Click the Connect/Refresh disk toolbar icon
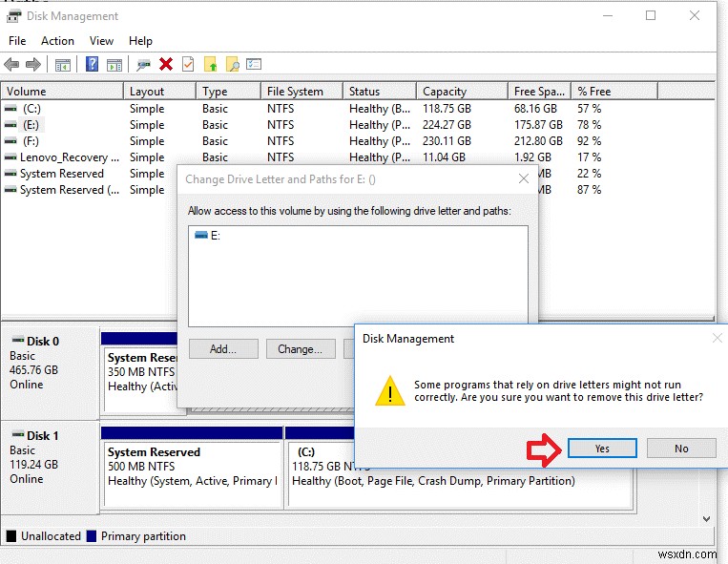Viewport: 728px width, 564px height. (143, 65)
